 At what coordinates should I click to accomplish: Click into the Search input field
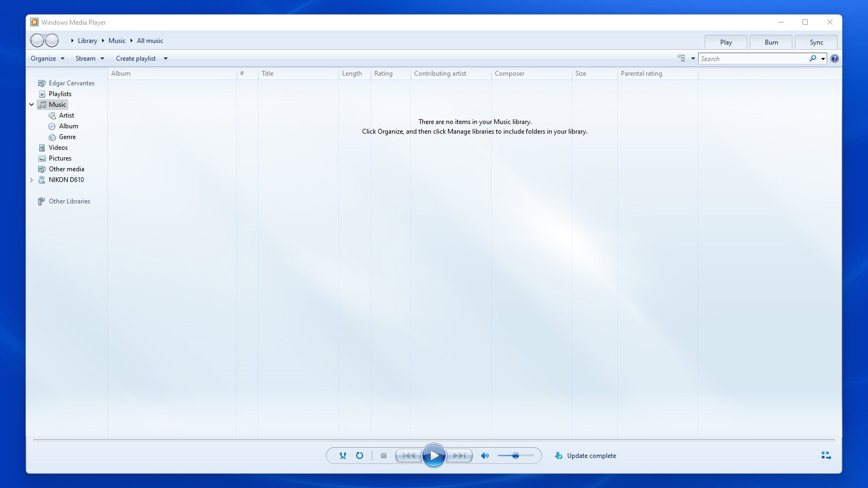(752, 59)
